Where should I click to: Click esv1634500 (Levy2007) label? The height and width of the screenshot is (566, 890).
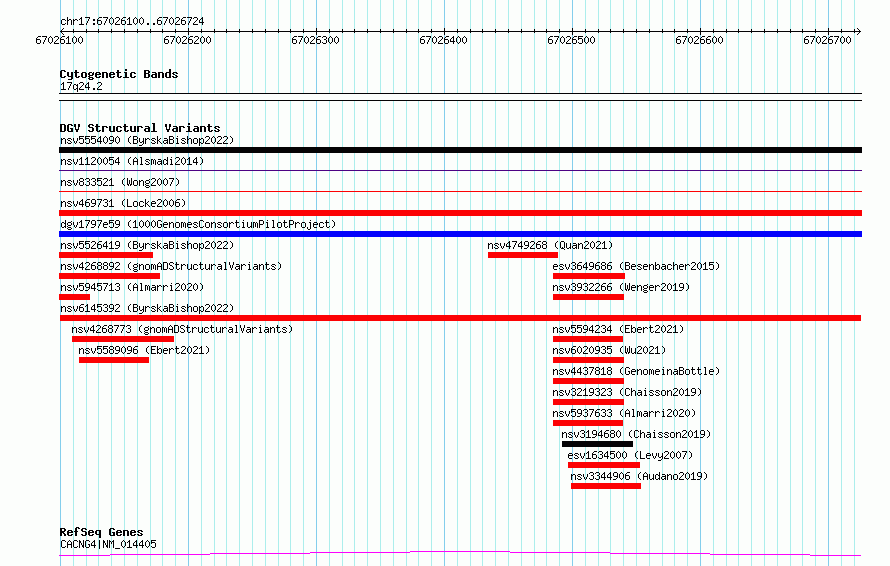point(630,455)
